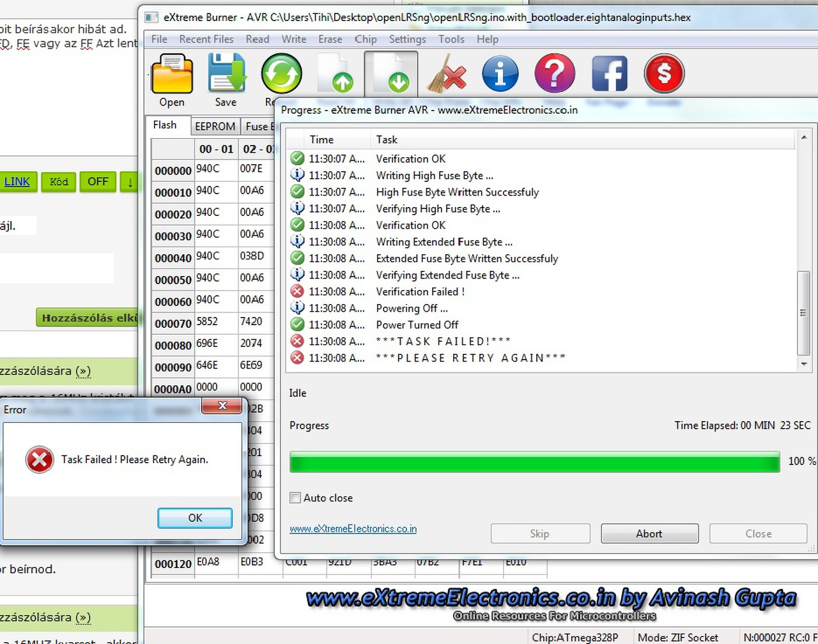Click the green Kód button in the browser
The image size is (818, 644).
59,182
